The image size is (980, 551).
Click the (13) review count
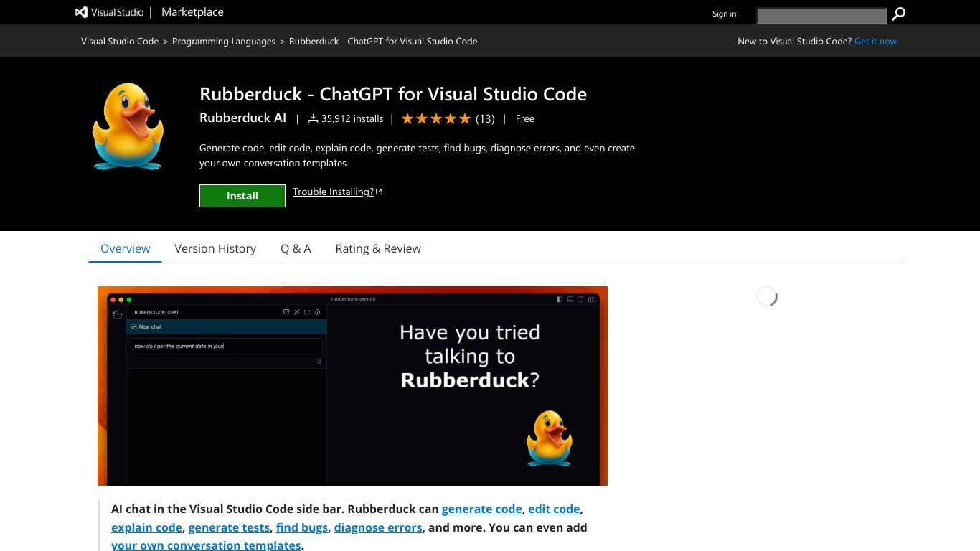[485, 118]
